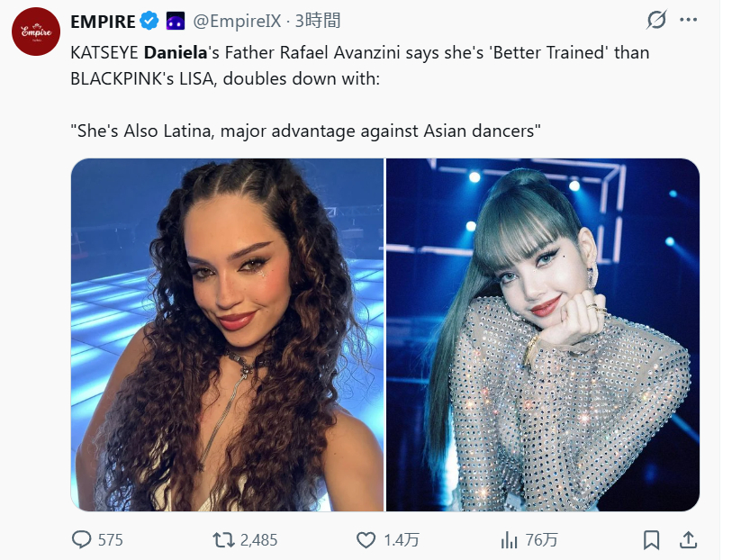Visit the @EmpireIX handle link
Image resolution: width=732 pixels, height=560 pixels.
237,21
